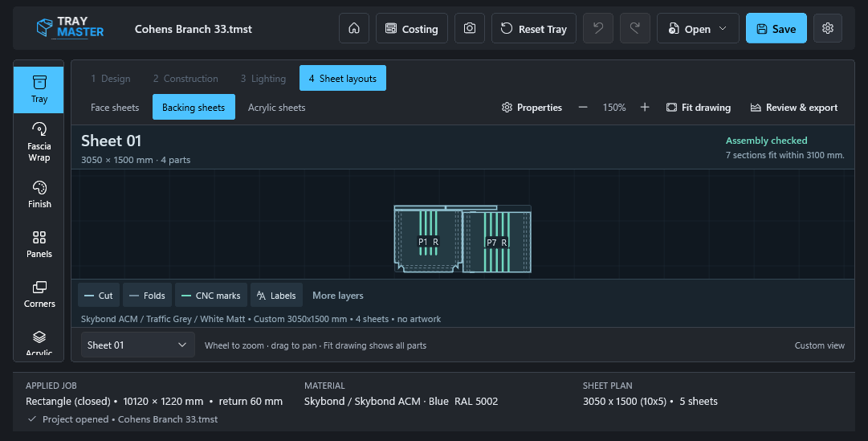Open Acrylic section in sidebar
The height and width of the screenshot is (441, 868).
(39, 342)
